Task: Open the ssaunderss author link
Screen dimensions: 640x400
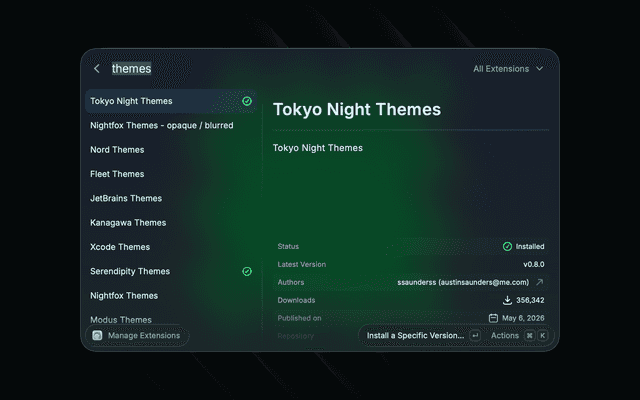Action: click(x=463, y=282)
